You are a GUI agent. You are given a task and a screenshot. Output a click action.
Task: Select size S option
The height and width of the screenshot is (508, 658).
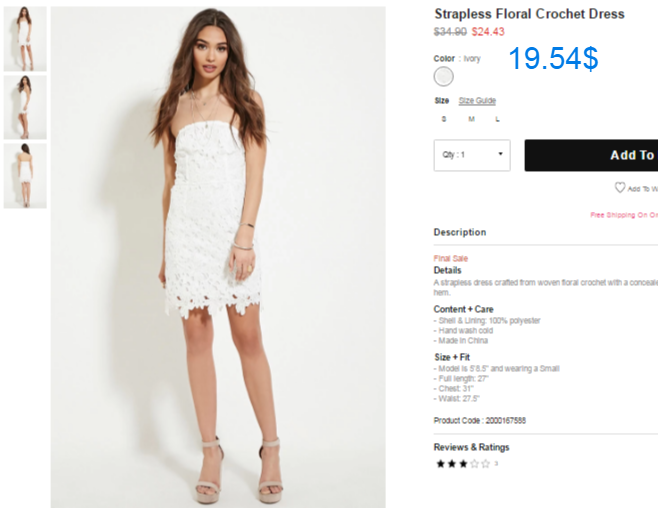coord(444,119)
